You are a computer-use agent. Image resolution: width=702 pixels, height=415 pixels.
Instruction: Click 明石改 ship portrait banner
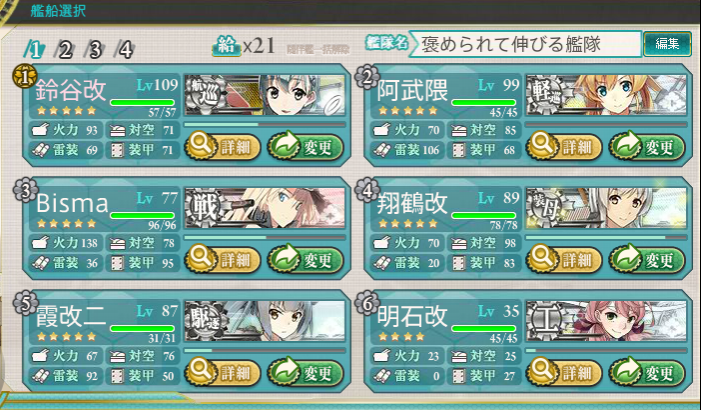[x=606, y=321]
